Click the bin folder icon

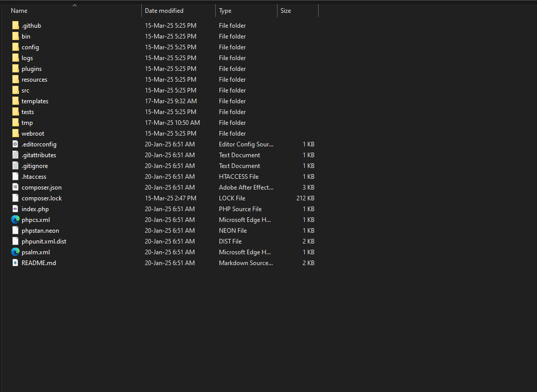[x=15, y=36]
